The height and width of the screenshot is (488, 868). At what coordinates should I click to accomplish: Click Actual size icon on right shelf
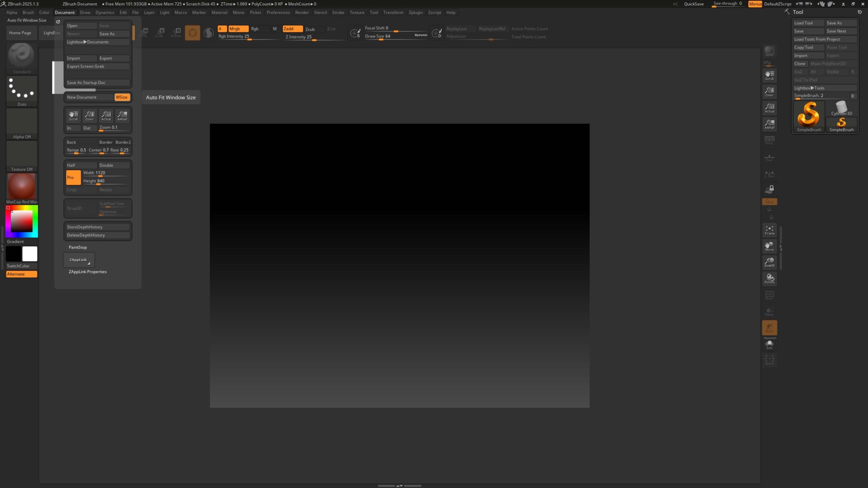pyautogui.click(x=769, y=108)
